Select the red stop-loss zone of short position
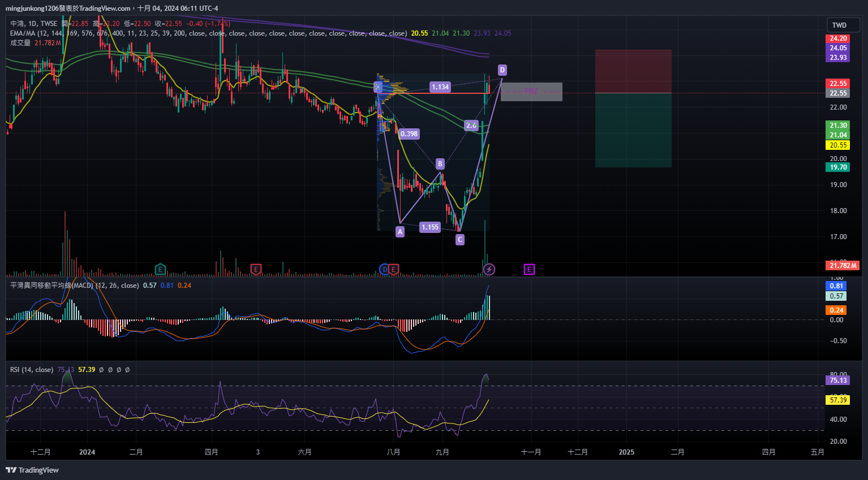The height and width of the screenshot is (480, 868). 633,71
